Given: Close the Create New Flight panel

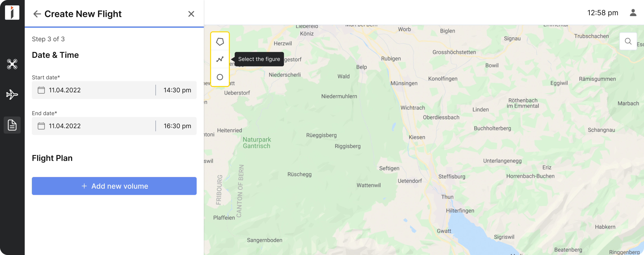Looking at the screenshot, I should coord(191,14).
